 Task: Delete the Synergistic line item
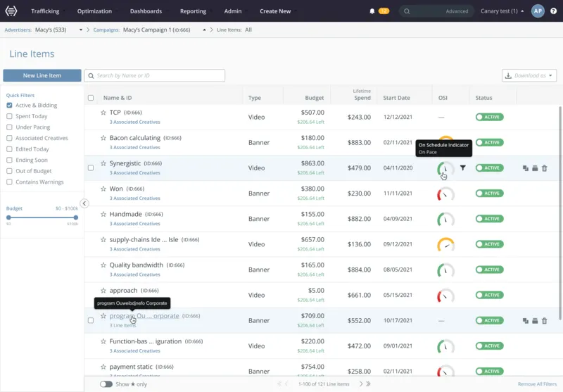(x=544, y=168)
